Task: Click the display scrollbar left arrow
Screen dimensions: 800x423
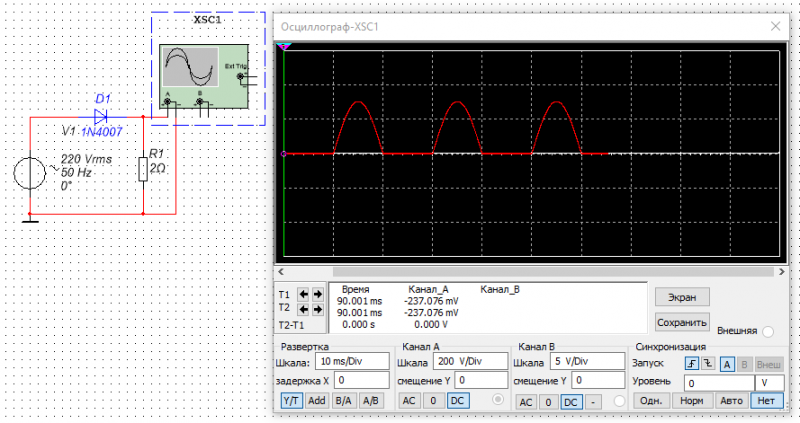Action: click(281, 272)
